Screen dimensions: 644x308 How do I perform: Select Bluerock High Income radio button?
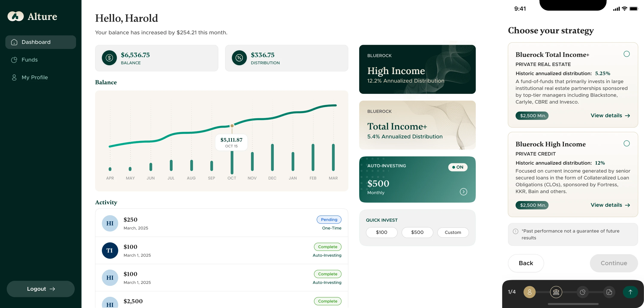click(x=627, y=143)
